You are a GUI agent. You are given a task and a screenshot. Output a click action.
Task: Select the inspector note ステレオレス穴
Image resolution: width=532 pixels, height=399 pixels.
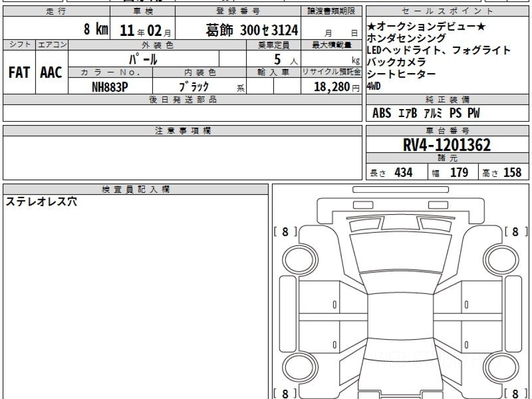[41, 202]
